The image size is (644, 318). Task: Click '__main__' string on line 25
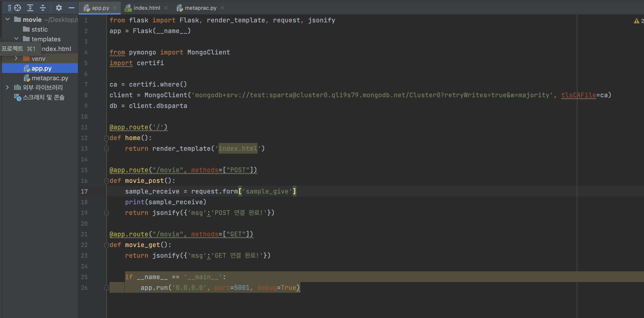(203, 277)
